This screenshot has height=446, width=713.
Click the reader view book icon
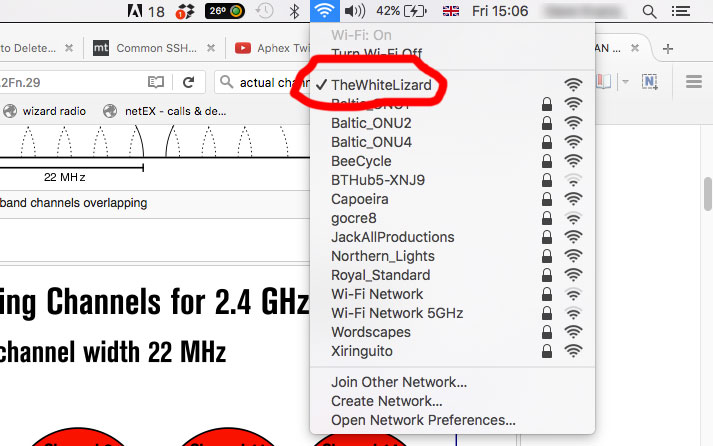pos(156,82)
